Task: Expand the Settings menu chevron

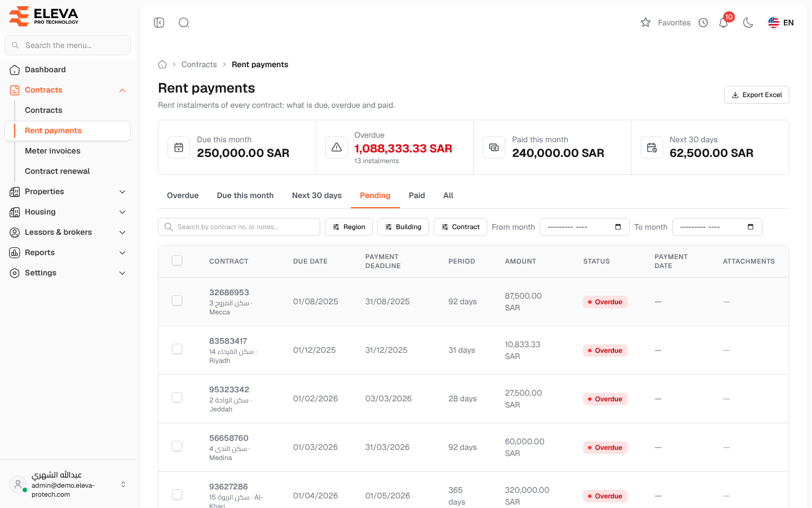Action: pos(122,273)
